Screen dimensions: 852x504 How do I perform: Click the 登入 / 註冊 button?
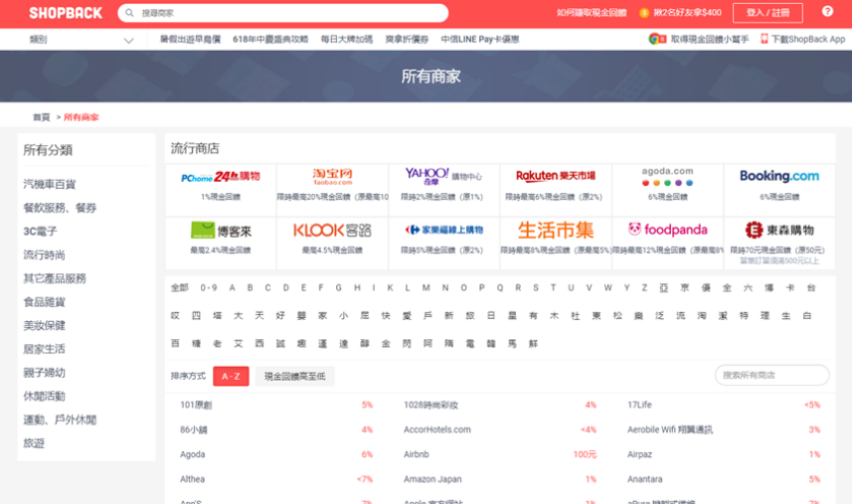[x=767, y=13]
